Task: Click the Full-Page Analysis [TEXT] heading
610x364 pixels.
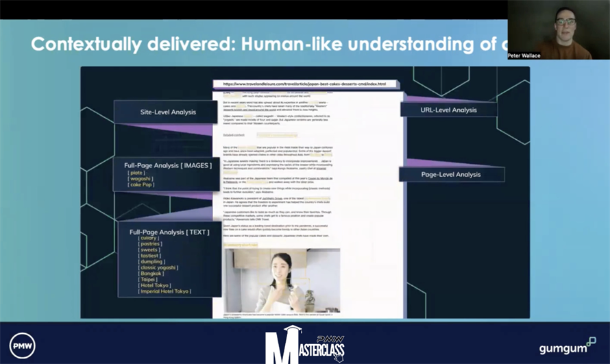Action: tap(169, 232)
